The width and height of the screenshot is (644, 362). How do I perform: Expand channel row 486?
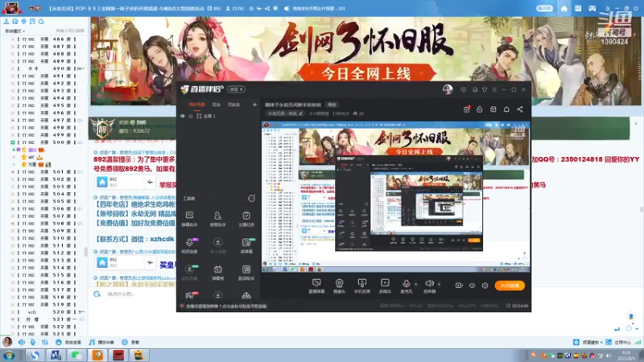(x=13, y=39)
